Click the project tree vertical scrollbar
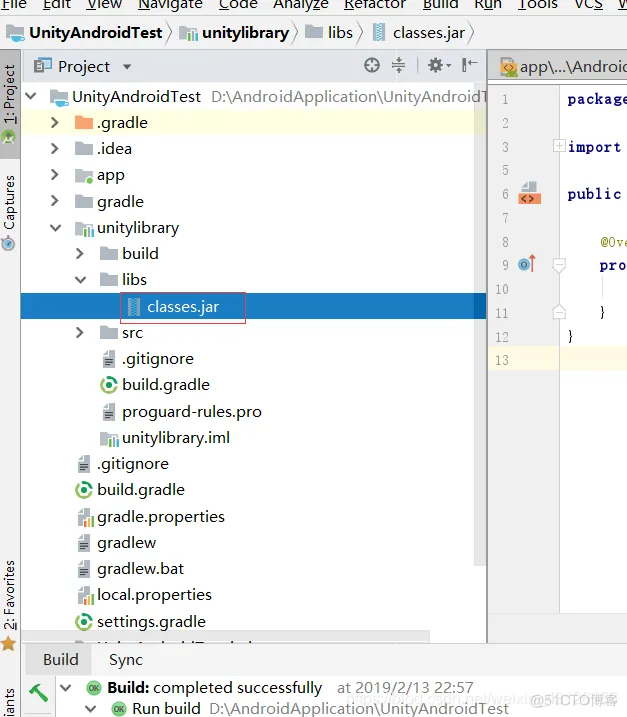 point(479,325)
